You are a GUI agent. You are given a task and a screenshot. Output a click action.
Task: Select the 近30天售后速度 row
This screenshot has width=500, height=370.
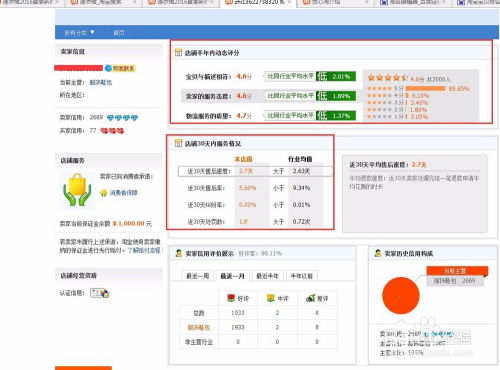255,171
